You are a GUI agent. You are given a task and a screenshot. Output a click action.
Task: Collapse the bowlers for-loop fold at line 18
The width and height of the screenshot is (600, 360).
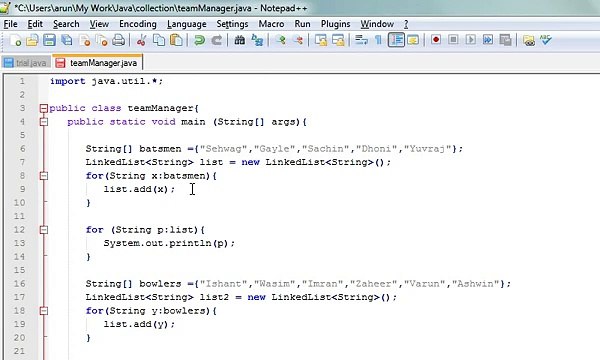point(44,311)
